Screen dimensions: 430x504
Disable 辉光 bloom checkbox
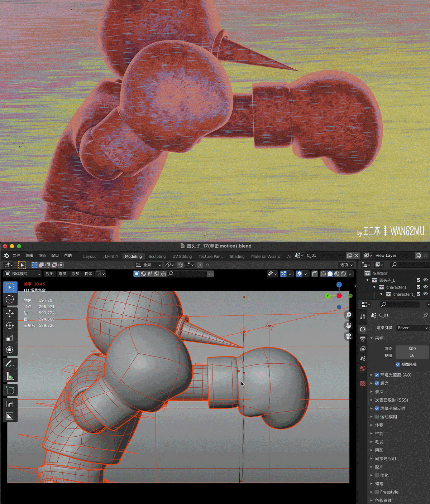coord(377,383)
